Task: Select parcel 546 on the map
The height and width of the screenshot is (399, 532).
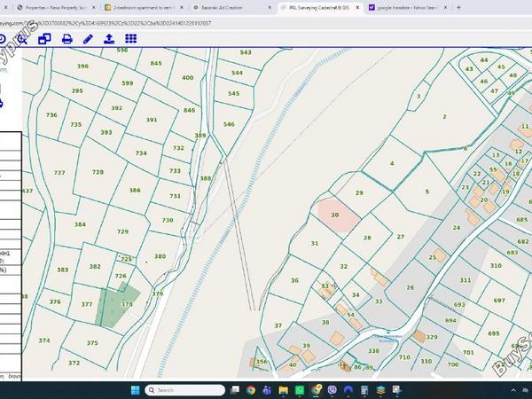Action: point(229,124)
